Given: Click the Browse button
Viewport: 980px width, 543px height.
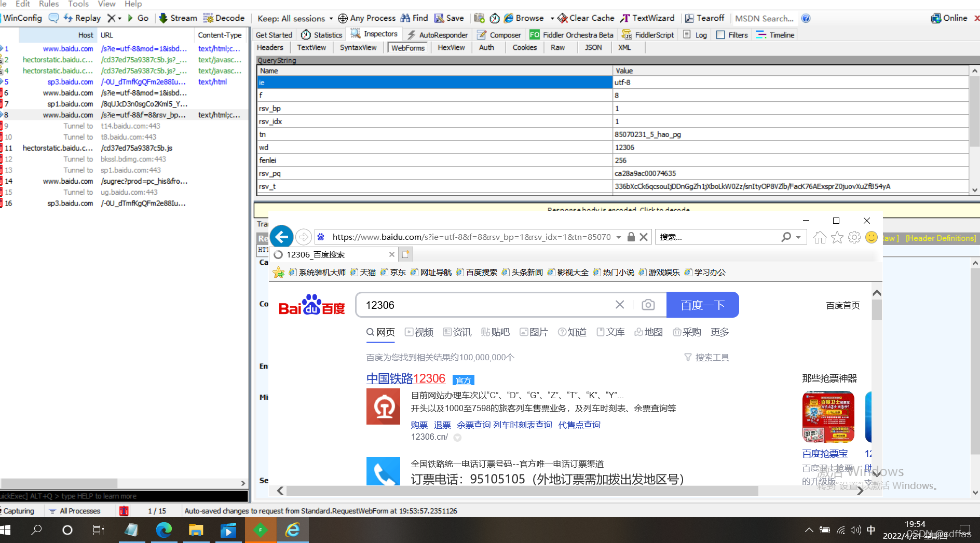Looking at the screenshot, I should pos(524,18).
